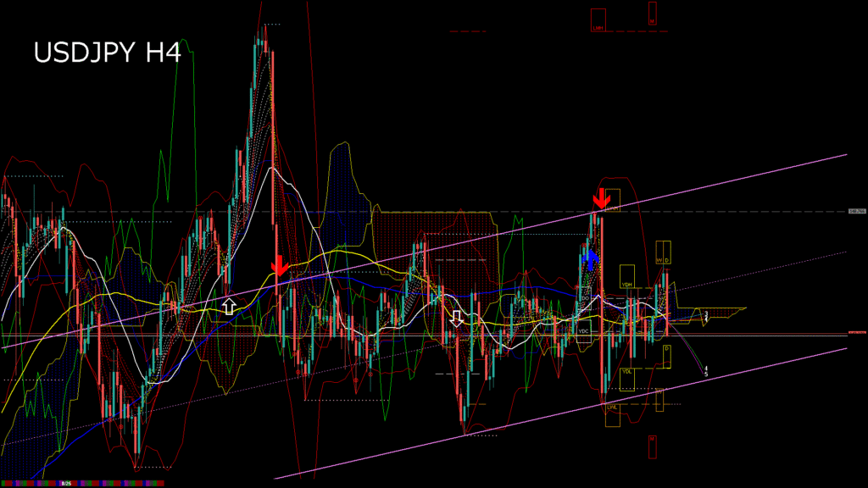The height and width of the screenshot is (488, 868).
Task: Click the DO level label
Action: click(x=584, y=298)
